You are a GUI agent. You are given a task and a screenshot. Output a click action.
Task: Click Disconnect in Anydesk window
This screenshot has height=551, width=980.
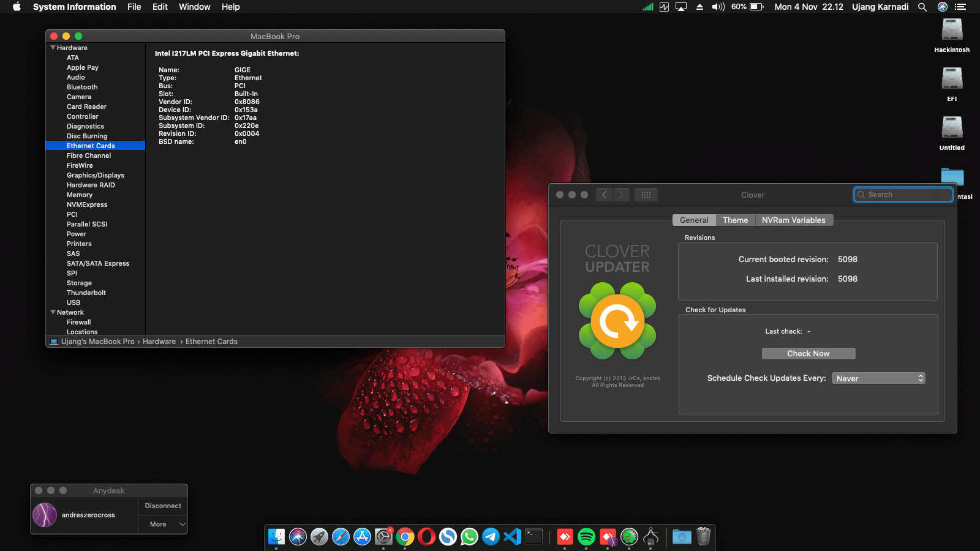(163, 506)
